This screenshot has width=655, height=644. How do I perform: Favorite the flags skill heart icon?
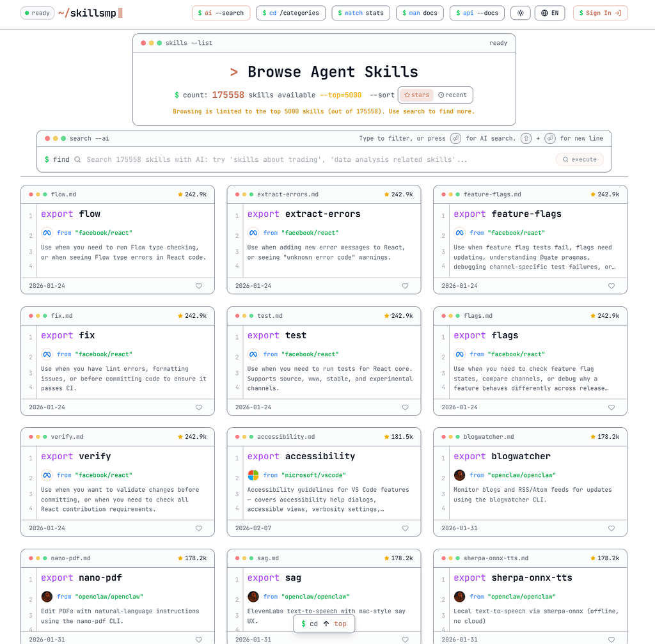pos(612,407)
